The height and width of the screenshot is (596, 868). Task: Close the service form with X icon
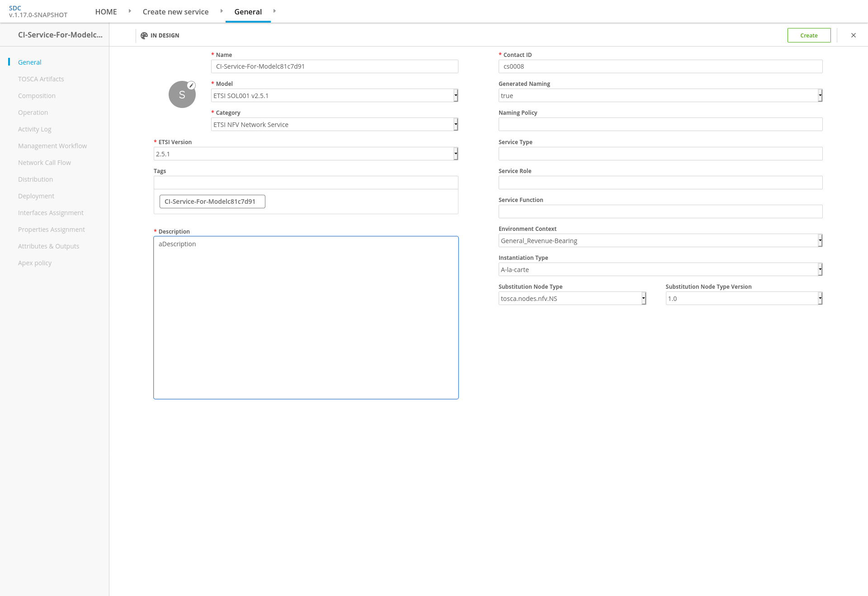pos(854,35)
